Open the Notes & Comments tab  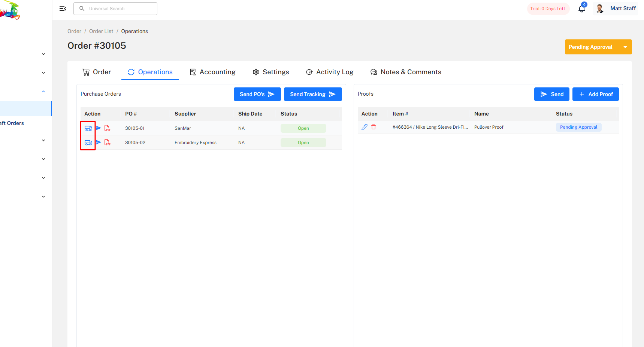click(406, 72)
